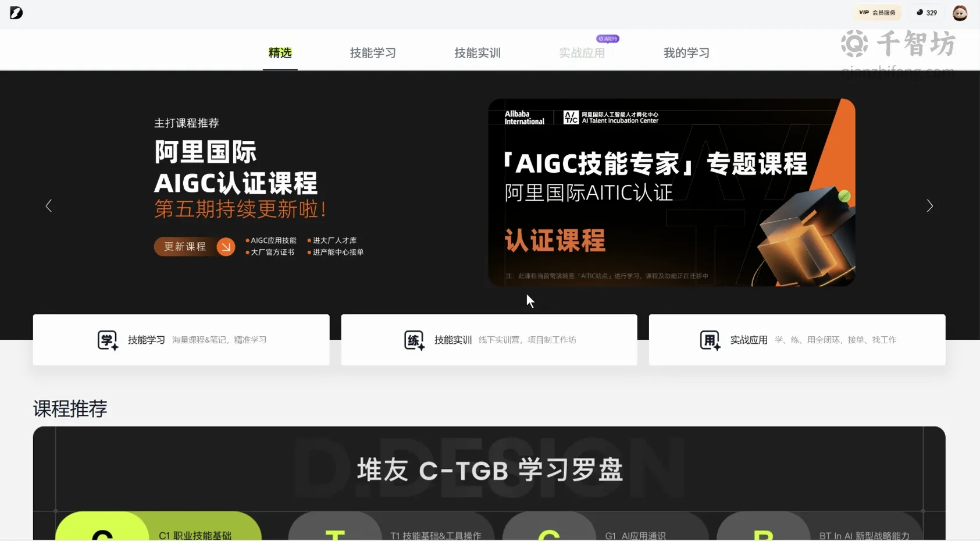Click the 实战应用 card icon
This screenshot has width=980, height=541.
pos(710,340)
